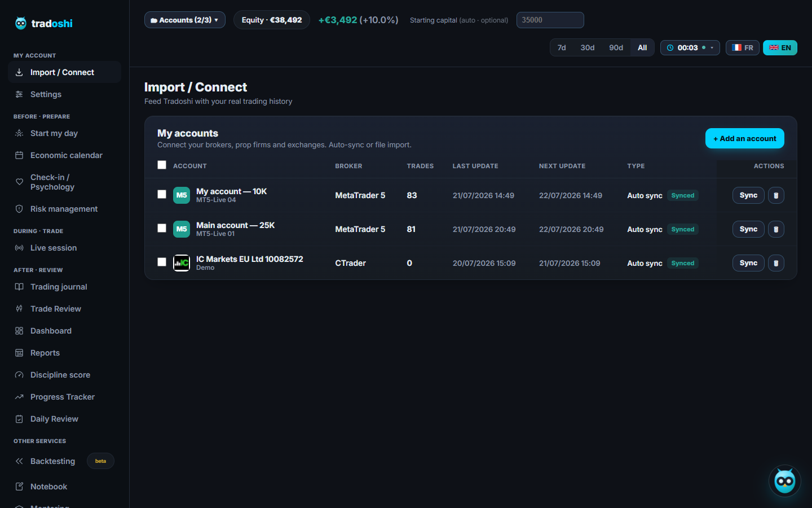Click the Reports icon
Image resolution: width=812 pixels, height=508 pixels.
(19, 353)
